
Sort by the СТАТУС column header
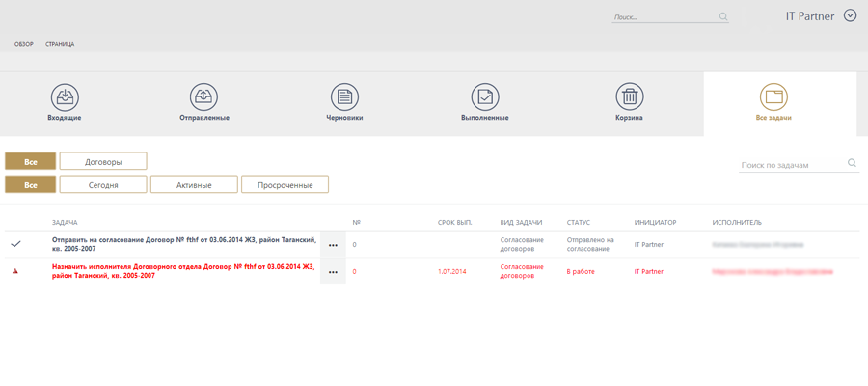tap(579, 223)
